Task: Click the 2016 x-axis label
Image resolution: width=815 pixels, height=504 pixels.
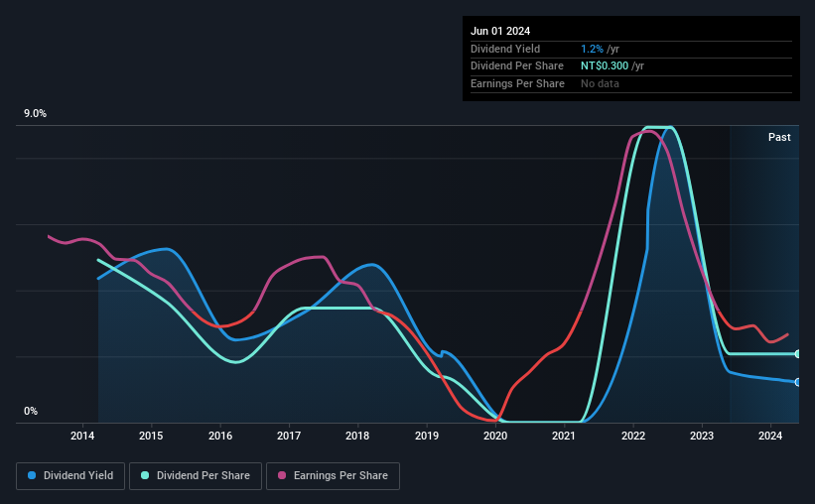Action: [x=220, y=436]
